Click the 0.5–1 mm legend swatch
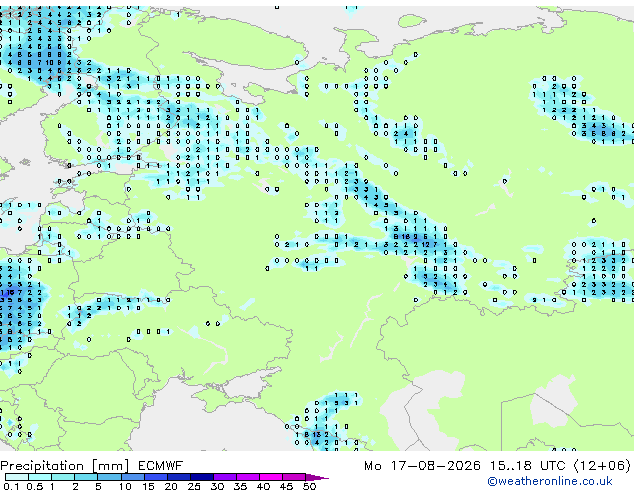This screenshot has width=634, height=490. point(40,477)
